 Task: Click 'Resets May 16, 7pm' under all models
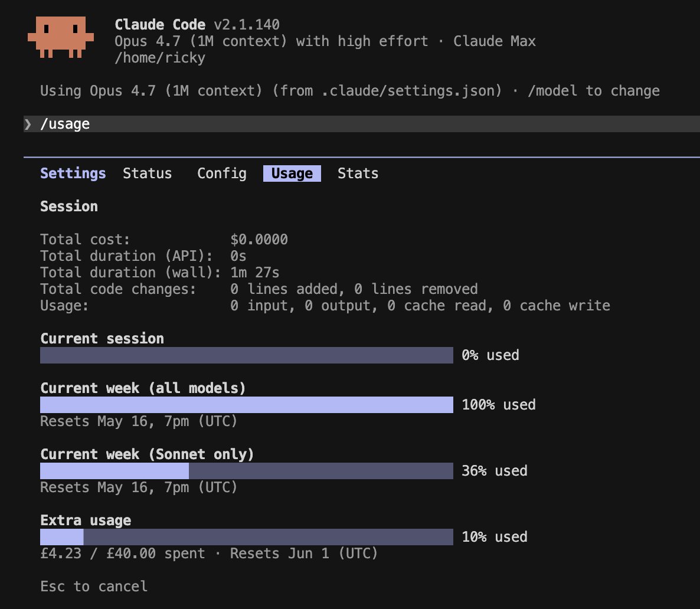click(138, 421)
